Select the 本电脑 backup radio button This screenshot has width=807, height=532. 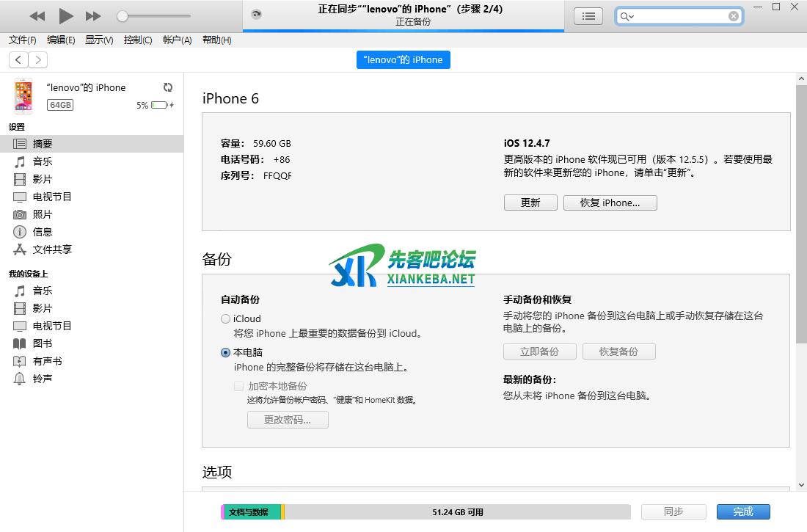click(x=225, y=352)
